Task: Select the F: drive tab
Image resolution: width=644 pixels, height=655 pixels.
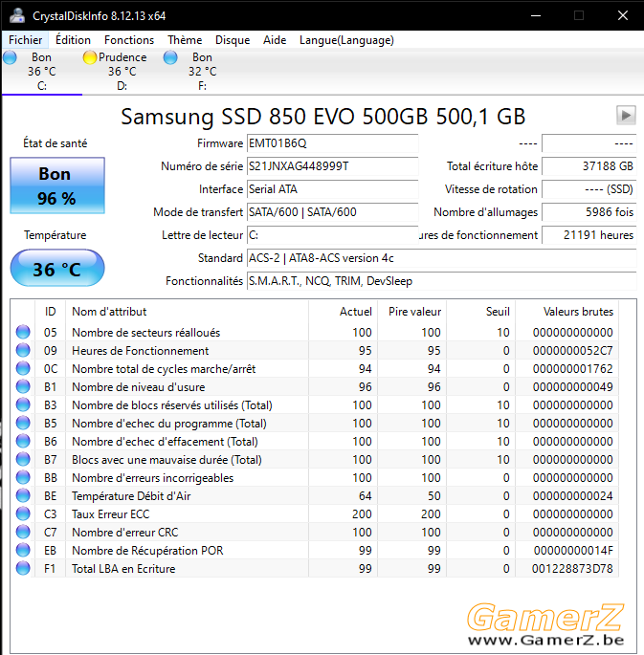Action: [202, 72]
